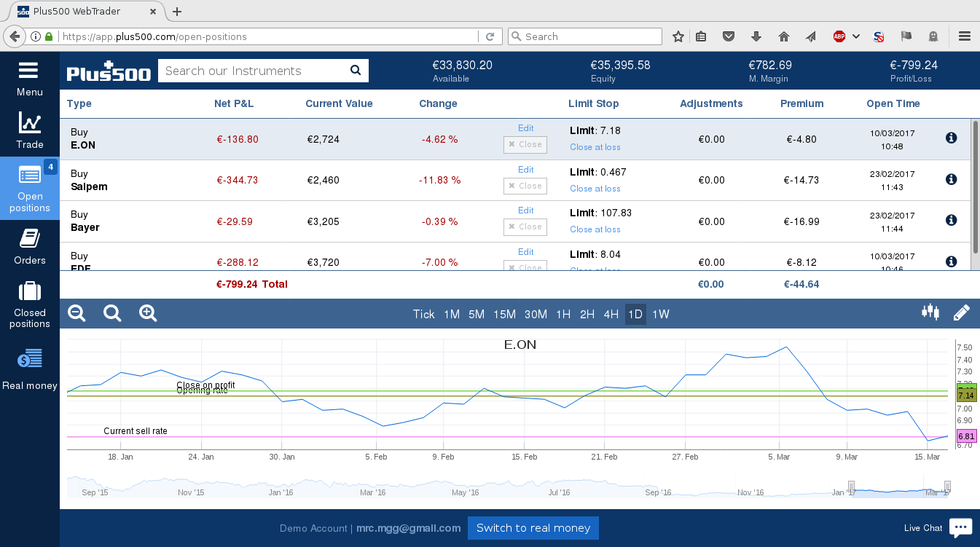Viewport: 980px width, 547px height.
Task: Zoom out the chart with minus magnifier
Action: click(77, 313)
